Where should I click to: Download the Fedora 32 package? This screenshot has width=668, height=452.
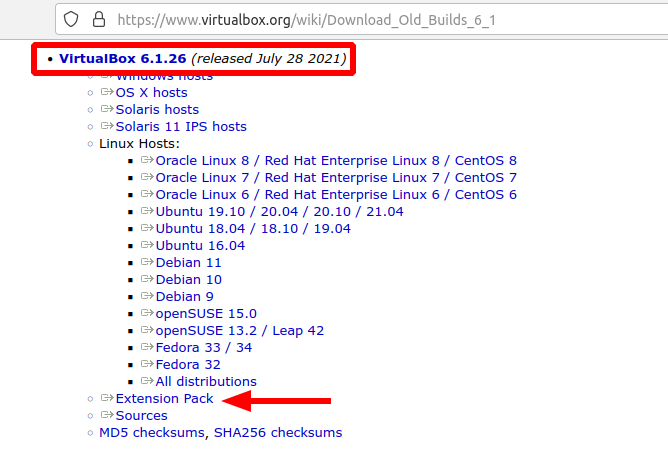point(188,365)
